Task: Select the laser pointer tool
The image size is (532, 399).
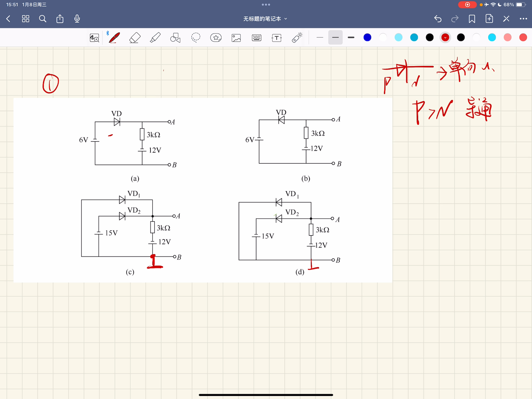Action: click(297, 38)
